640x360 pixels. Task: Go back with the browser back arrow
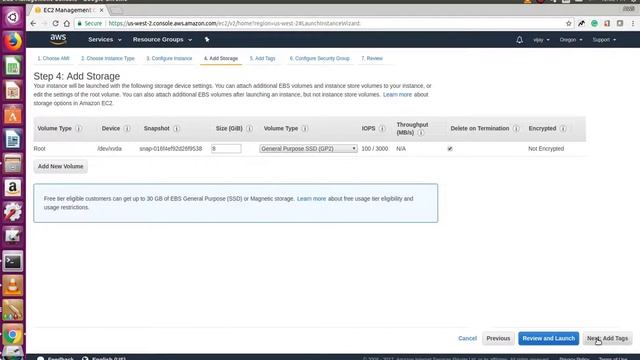[x=33, y=24]
